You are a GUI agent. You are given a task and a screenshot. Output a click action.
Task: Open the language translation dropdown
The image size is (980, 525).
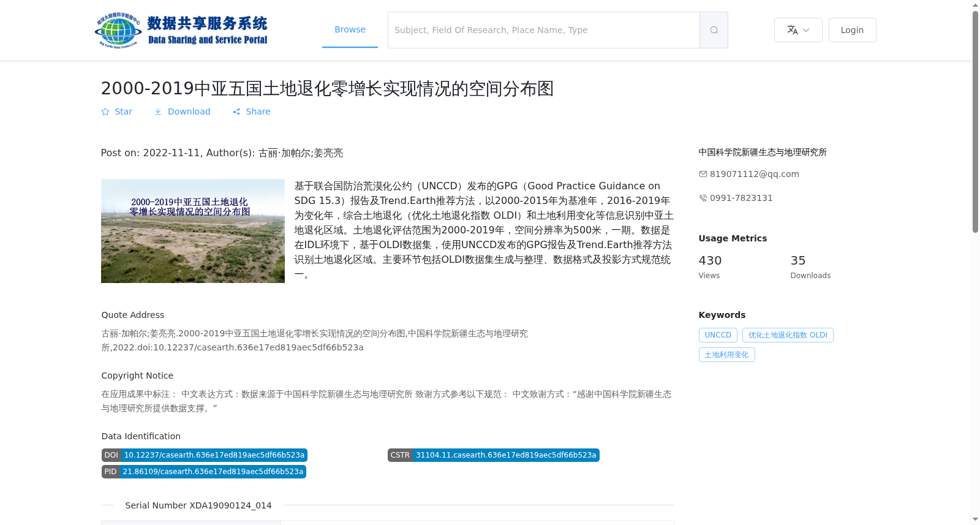click(798, 30)
